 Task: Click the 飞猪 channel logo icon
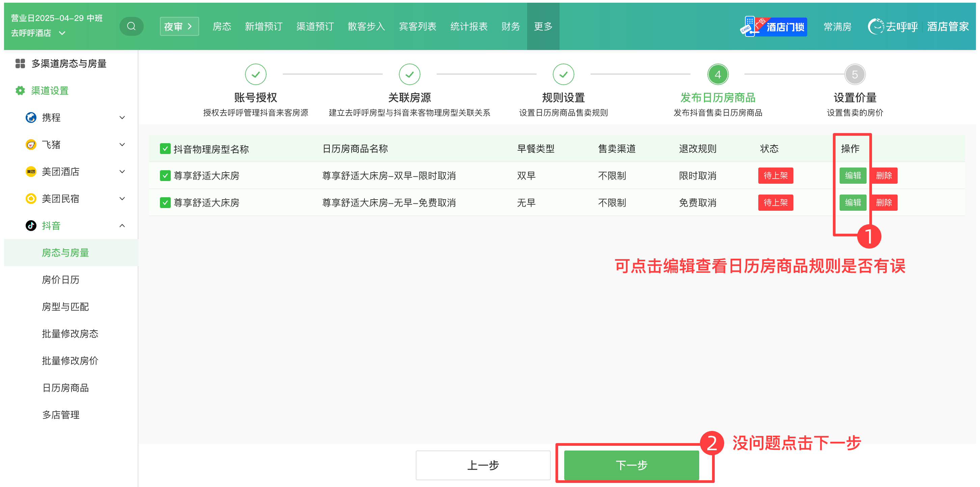coord(31,145)
